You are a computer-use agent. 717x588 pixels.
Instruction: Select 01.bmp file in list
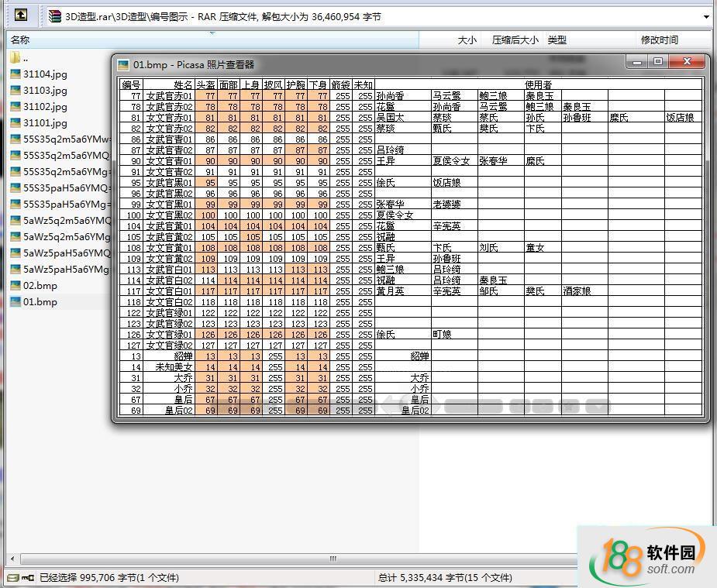(x=40, y=302)
